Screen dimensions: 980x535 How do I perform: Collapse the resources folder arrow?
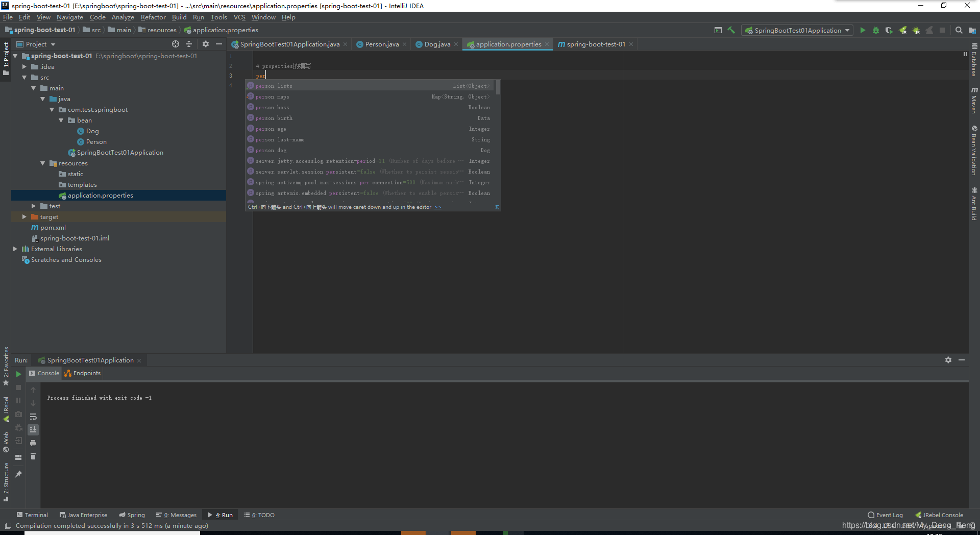(x=42, y=163)
